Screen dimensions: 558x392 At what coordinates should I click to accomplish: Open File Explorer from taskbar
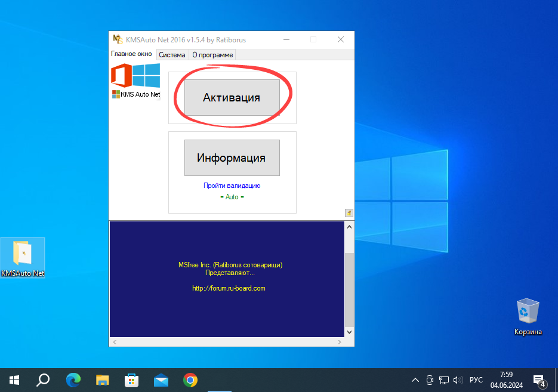[x=103, y=380]
